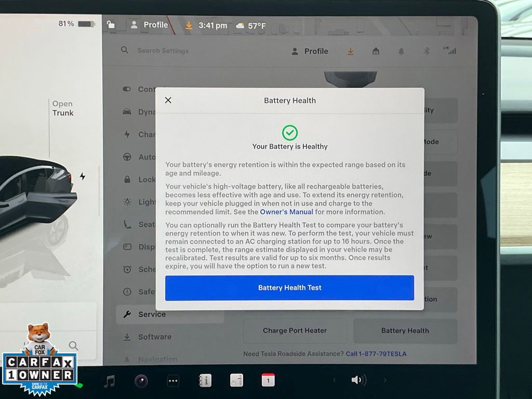This screenshot has width=532, height=399.
Task: Open the Locks padlock icon
Action: click(x=127, y=179)
